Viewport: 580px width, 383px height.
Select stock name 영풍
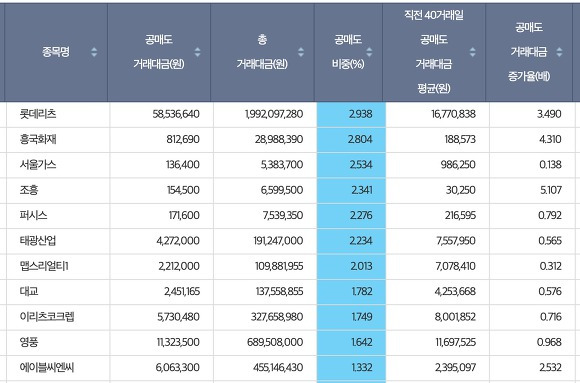click(x=29, y=342)
